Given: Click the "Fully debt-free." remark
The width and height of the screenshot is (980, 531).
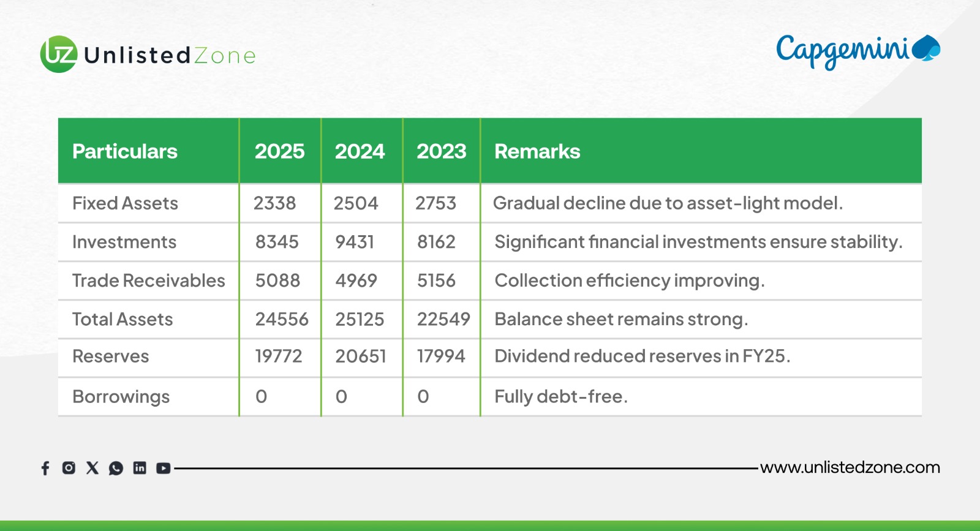Looking at the screenshot, I should 560,397.
